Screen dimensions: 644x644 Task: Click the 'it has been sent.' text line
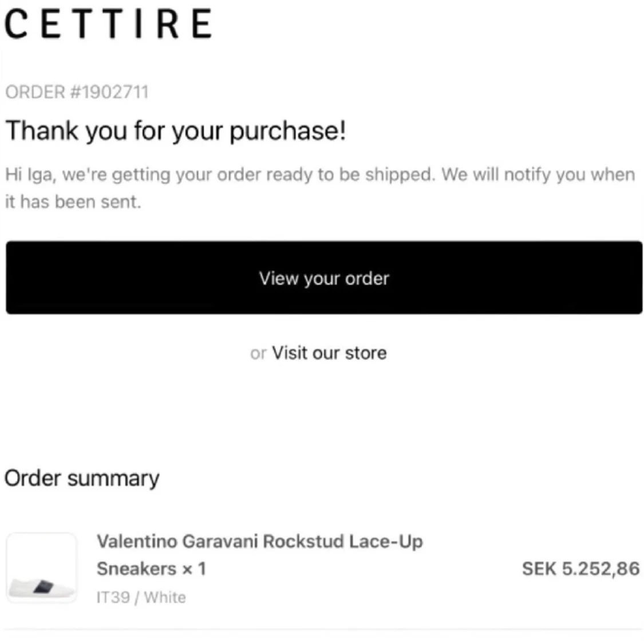[x=73, y=202]
